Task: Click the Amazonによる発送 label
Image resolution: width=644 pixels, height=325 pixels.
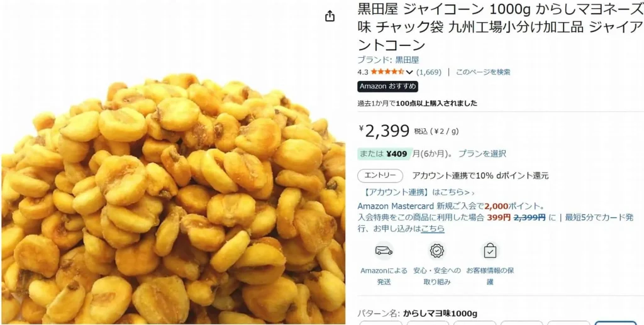Action: click(384, 276)
